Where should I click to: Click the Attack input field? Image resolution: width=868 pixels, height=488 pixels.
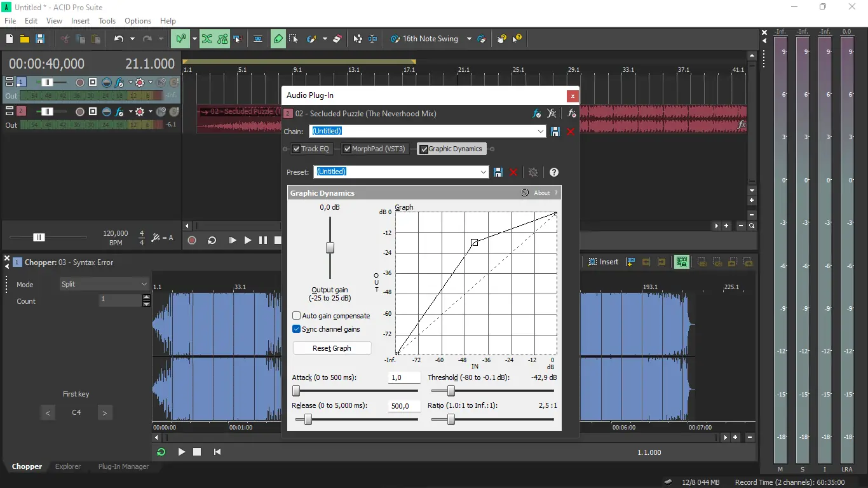(x=404, y=377)
